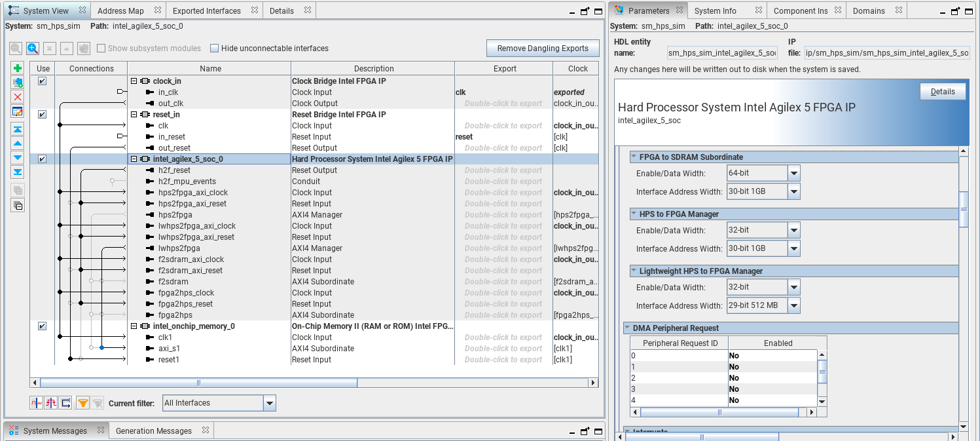This screenshot has width=980, height=441.
Task: Uncheck the Use box for intel_agilex_5_soc_0
Action: (43, 159)
